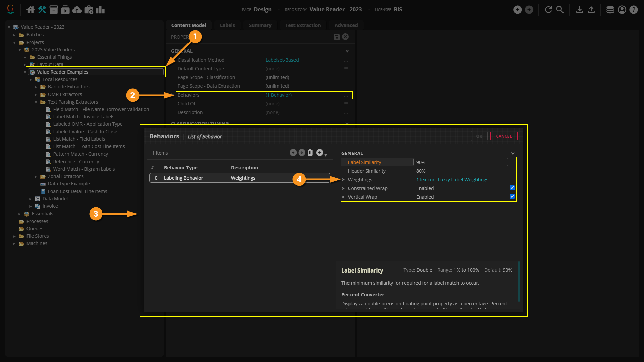Collapse the Text Parsing Extractors folder

click(36, 102)
